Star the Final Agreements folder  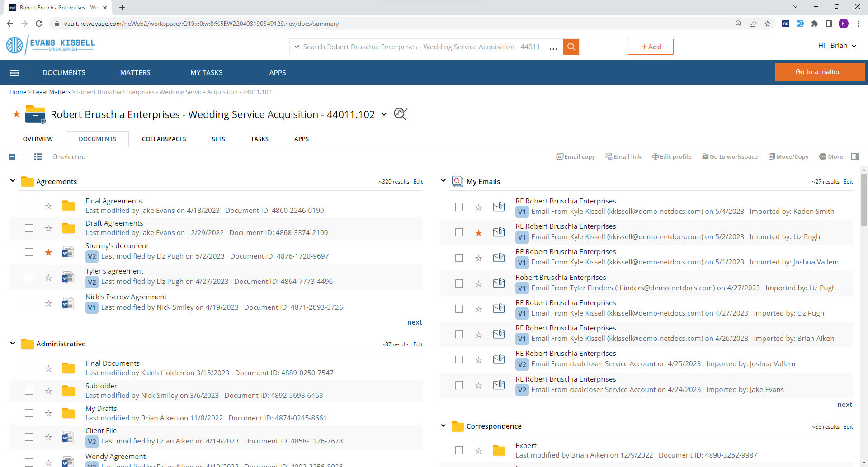(x=48, y=206)
